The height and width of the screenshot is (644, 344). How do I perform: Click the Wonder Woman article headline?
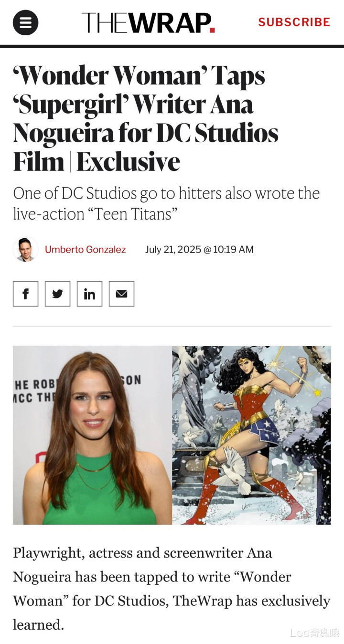tap(146, 118)
